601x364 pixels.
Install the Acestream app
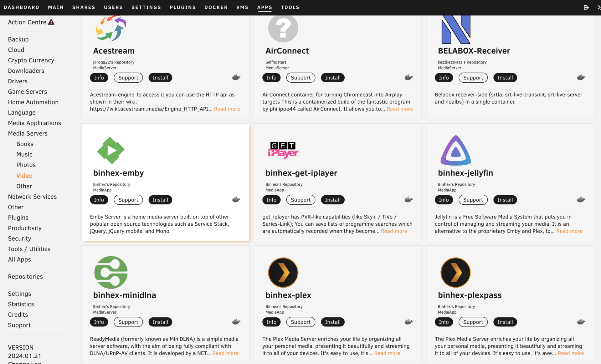(x=160, y=78)
